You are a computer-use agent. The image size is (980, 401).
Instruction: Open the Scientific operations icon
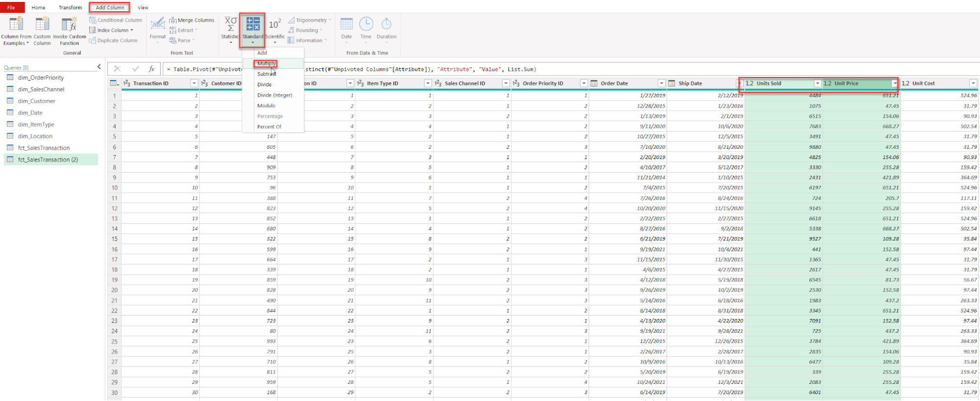pyautogui.click(x=275, y=24)
